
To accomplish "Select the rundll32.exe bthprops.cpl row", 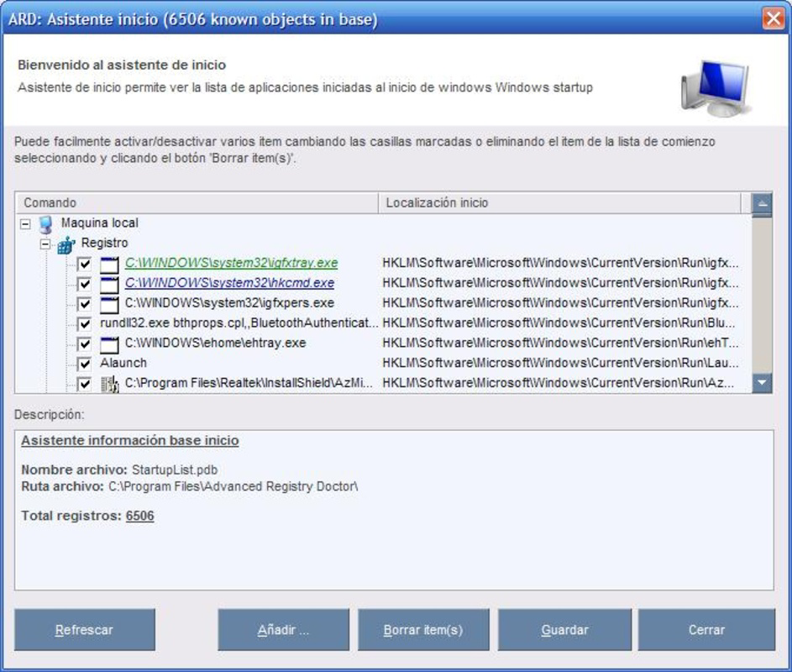I will tap(239, 323).
